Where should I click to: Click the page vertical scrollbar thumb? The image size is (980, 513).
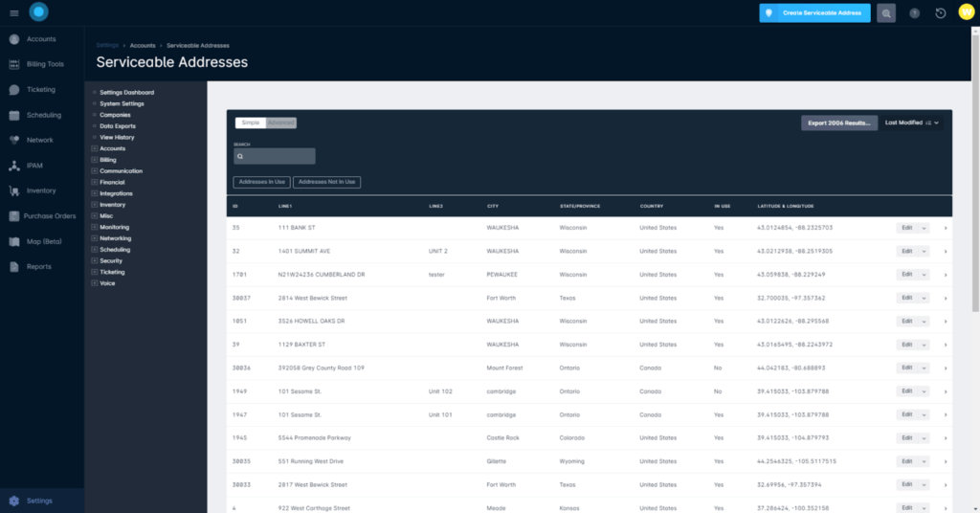pyautogui.click(x=975, y=172)
